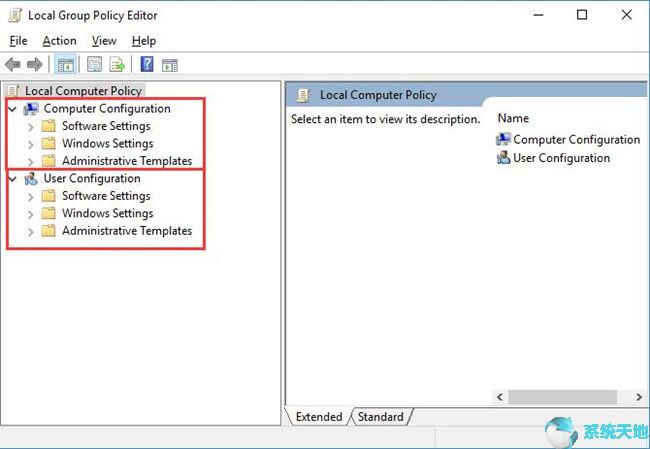Viewport: 650px width, 449px height.
Task: Click Computer Configuration text in right pane
Action: click(x=576, y=140)
